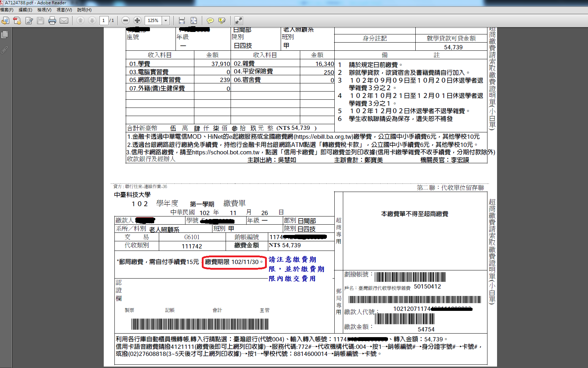Click the open file toolbar icon
This screenshot has height=368, width=588.
click(x=5, y=21)
